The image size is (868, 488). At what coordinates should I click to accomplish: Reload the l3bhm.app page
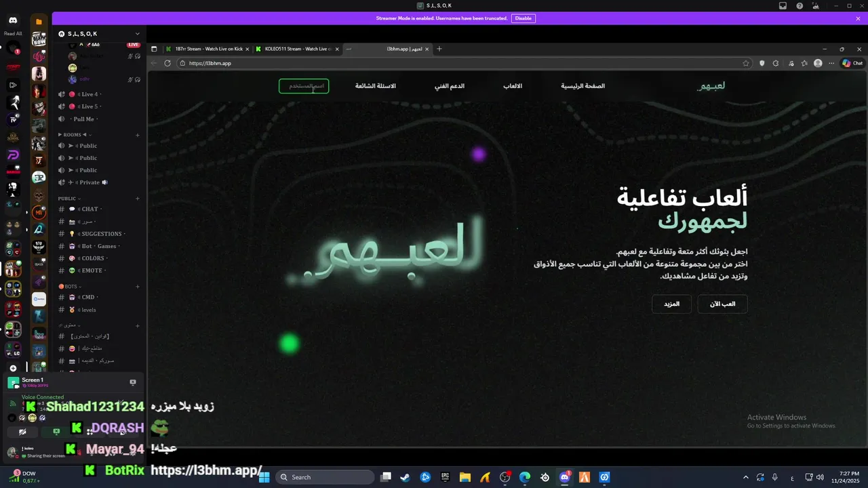coord(167,63)
